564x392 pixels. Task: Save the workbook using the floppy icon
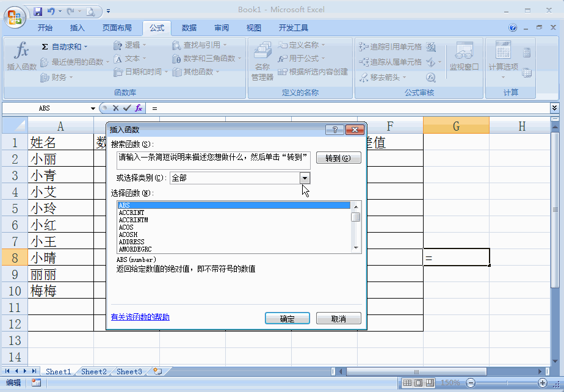point(38,12)
